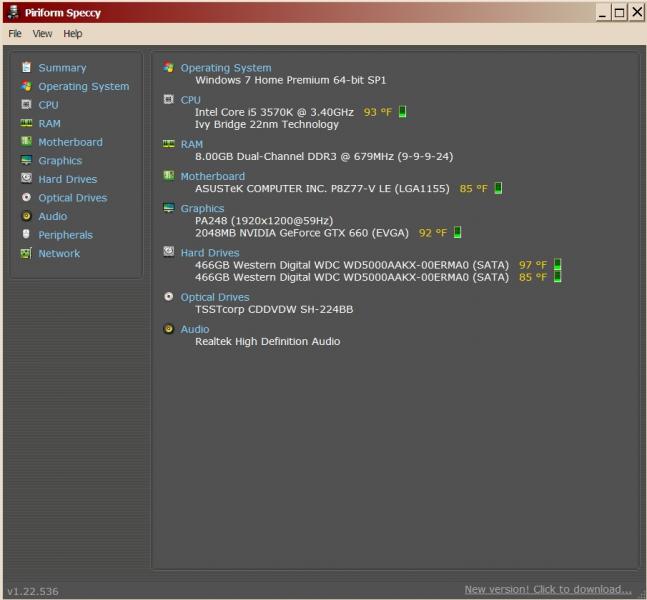Click '8.00GB Dual-Channel DDR3' RAM text
The width and height of the screenshot is (647, 600).
click(x=266, y=156)
